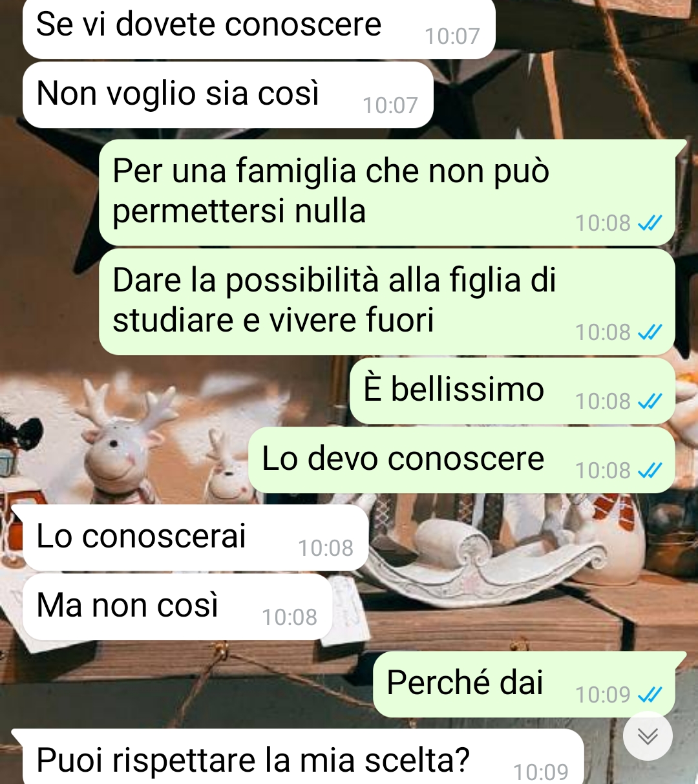
Task: Tap the 'Lo conoscerai' received message
Action: (196, 538)
